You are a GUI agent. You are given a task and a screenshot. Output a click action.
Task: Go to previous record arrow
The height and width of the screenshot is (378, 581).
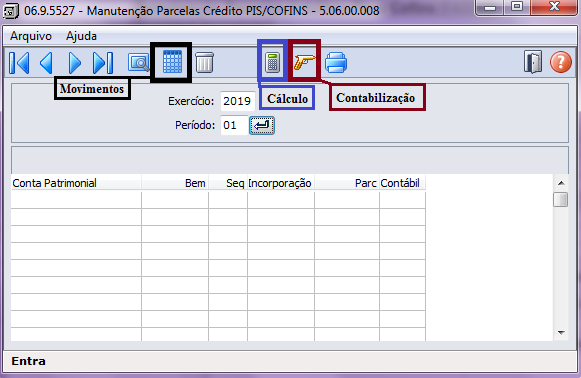(46, 63)
